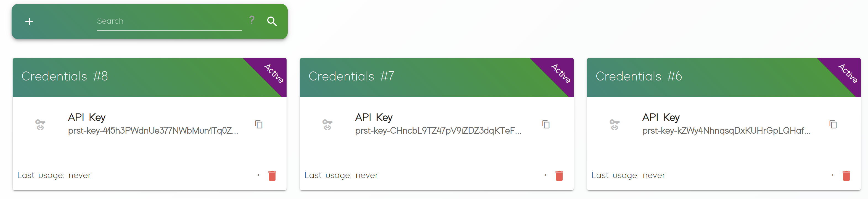Click the Active ribbon on Credentials #6
Image resolution: width=868 pixels, height=199 pixels.
coord(848,73)
